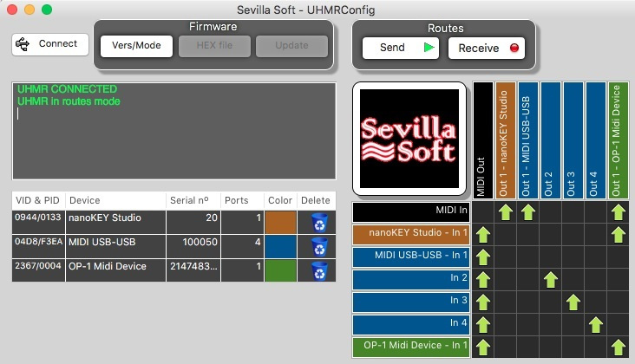
Task: Toggle route nanoKEY Studio In 1 to MIDI Out
Action: coord(482,235)
